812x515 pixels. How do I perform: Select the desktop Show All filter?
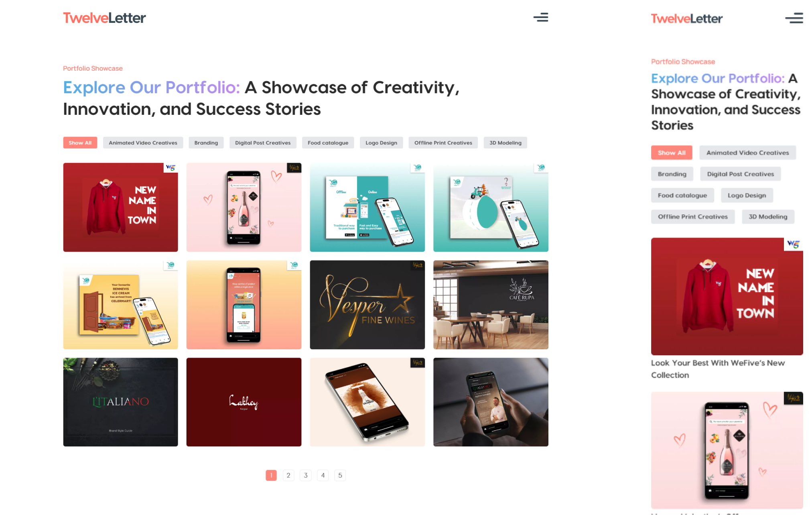80,142
